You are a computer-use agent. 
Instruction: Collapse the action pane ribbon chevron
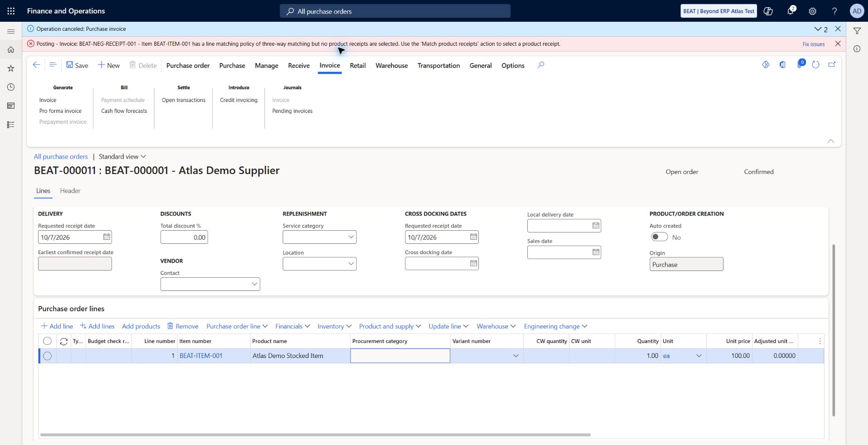point(831,141)
